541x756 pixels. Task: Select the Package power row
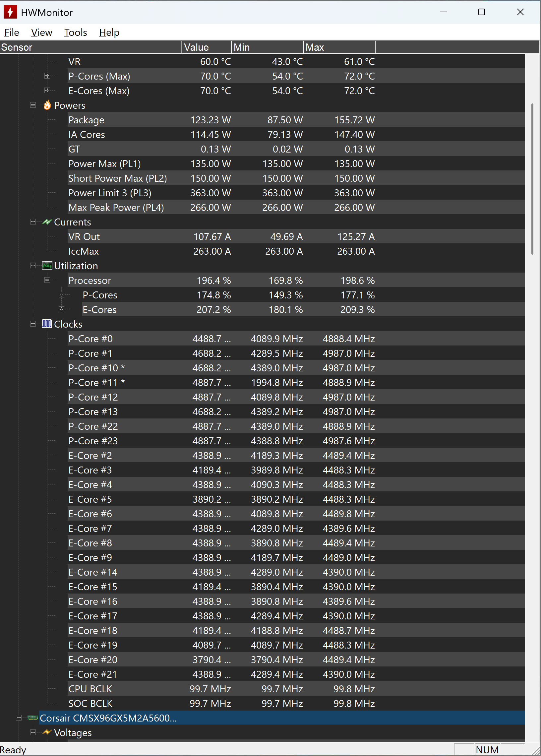pos(263,120)
